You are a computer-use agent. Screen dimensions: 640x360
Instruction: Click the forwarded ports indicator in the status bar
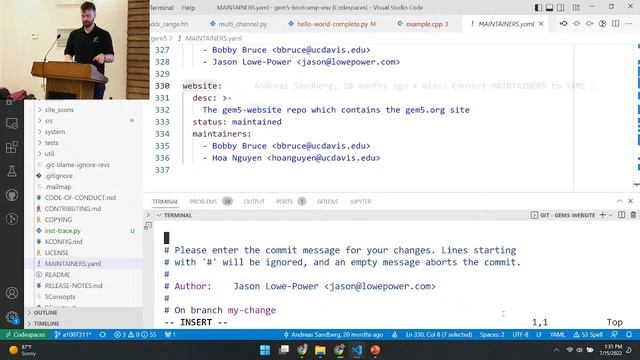[170, 335]
